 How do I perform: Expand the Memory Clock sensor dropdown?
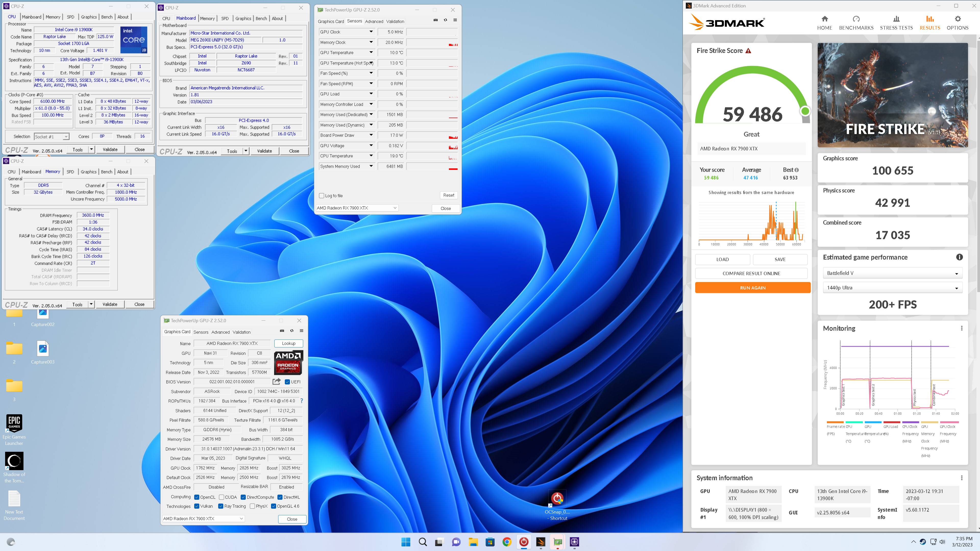(371, 42)
